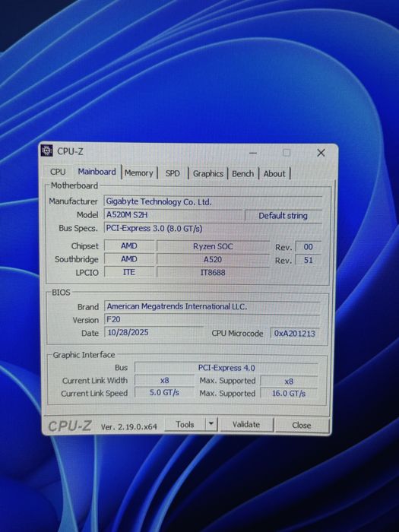Click the LPCIO ITE vendor field
Image resolution: width=399 pixels, height=532 pixels.
pyautogui.click(x=129, y=272)
